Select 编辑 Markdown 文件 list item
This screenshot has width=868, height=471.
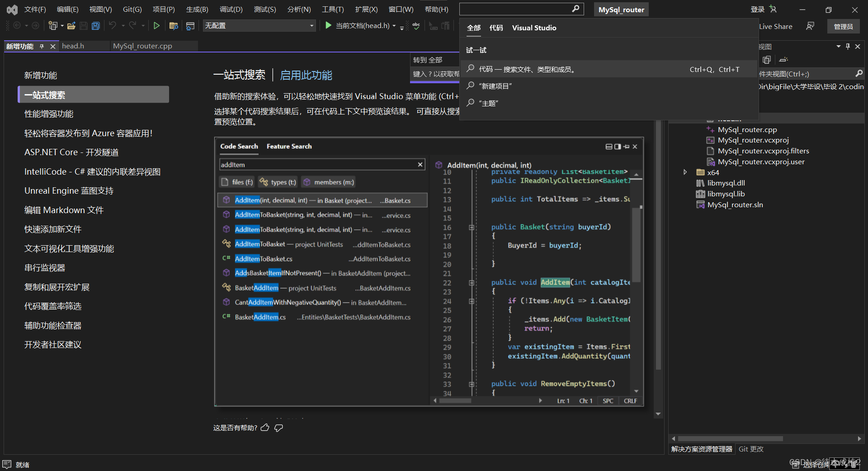click(x=64, y=210)
